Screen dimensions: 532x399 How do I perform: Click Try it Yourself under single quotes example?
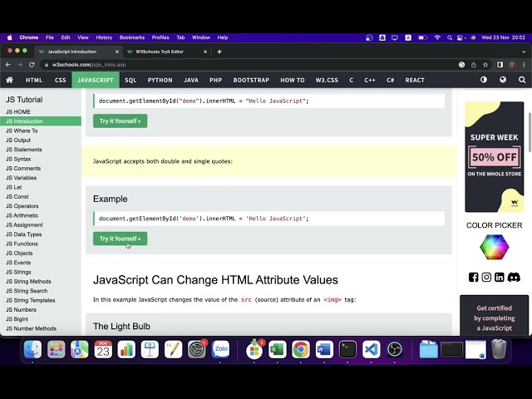click(x=120, y=239)
